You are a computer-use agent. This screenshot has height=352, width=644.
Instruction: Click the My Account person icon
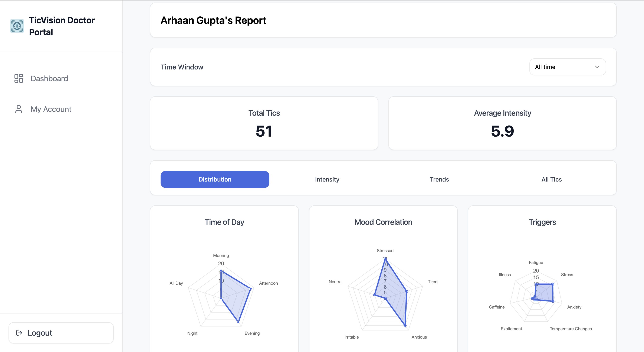point(19,109)
